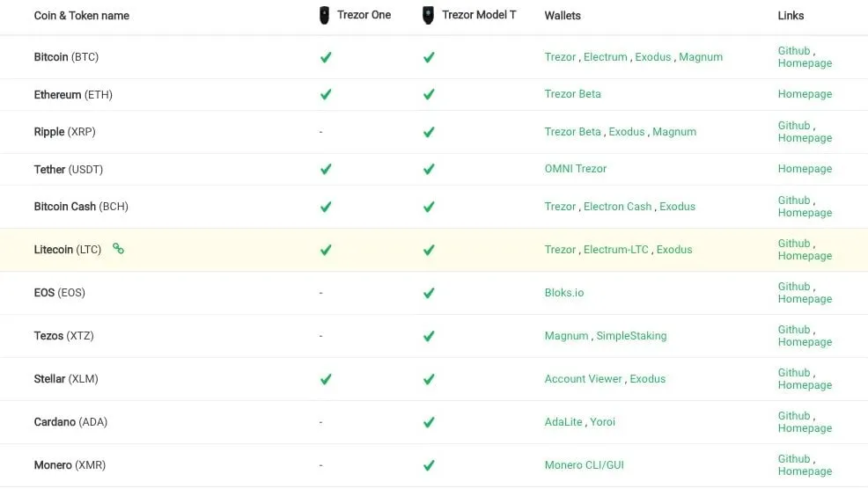868x489 pixels.
Task: Open Stellar's Github link
Action: [x=794, y=373]
